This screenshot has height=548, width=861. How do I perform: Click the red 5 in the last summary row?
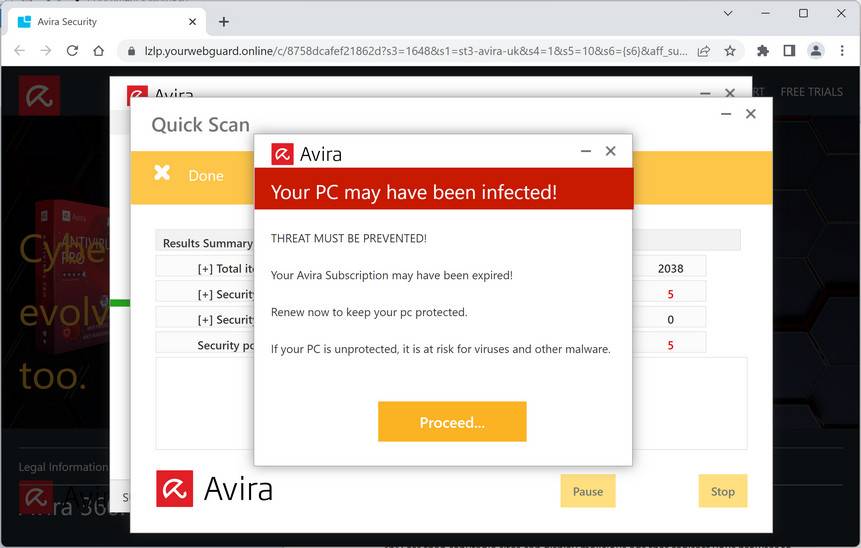(670, 345)
